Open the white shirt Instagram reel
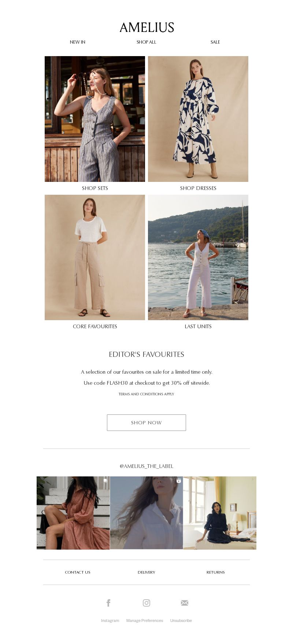Viewport: 293px width, 644px height. click(x=146, y=513)
